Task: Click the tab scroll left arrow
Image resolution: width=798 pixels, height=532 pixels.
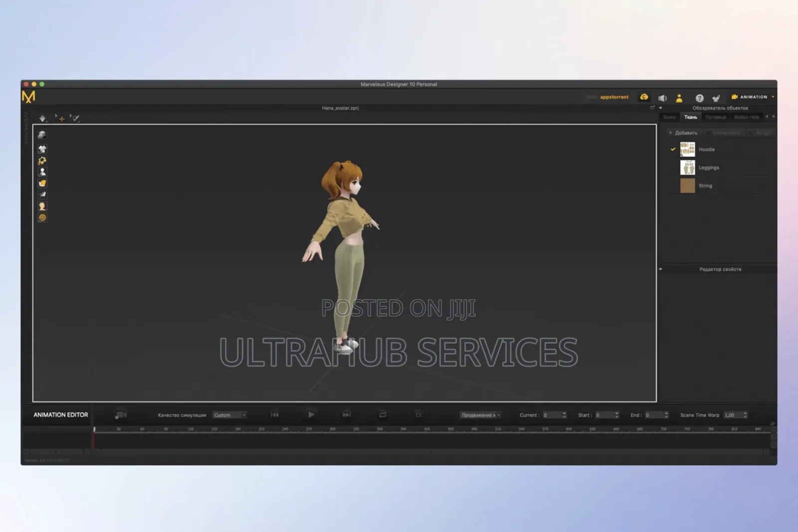Action: coord(767,117)
